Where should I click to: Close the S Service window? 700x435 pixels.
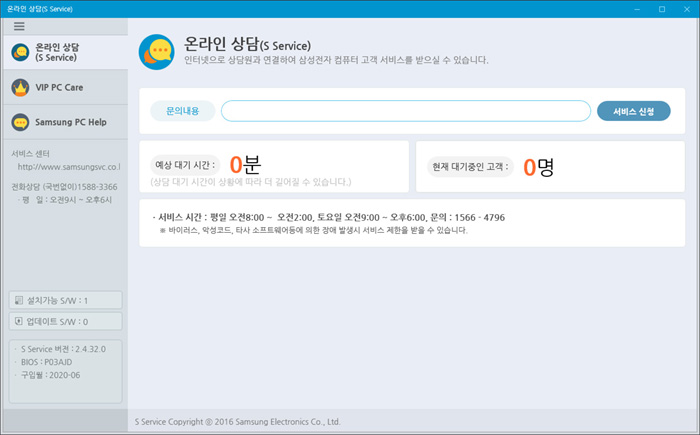coord(687,9)
